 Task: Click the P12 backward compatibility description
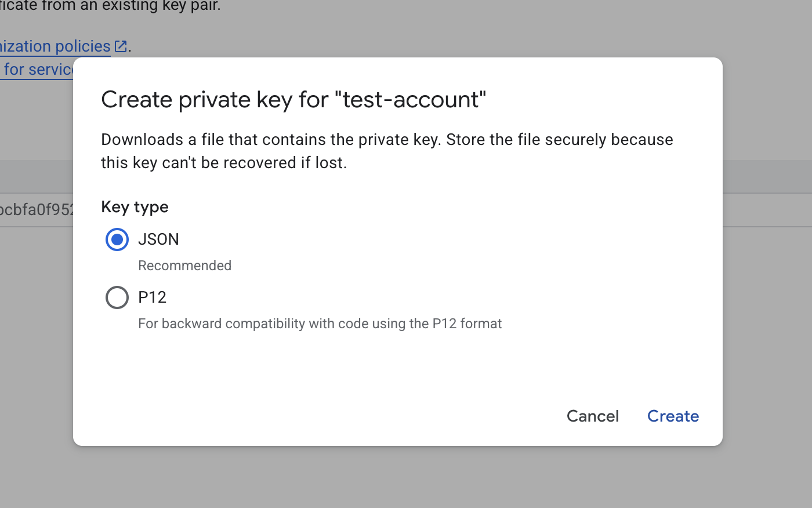coord(320,324)
